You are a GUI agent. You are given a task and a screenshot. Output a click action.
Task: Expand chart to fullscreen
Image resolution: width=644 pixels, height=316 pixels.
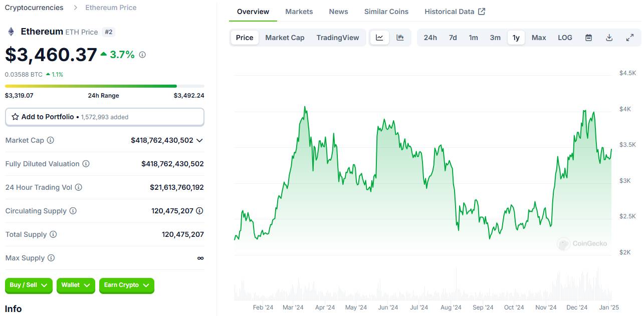630,38
